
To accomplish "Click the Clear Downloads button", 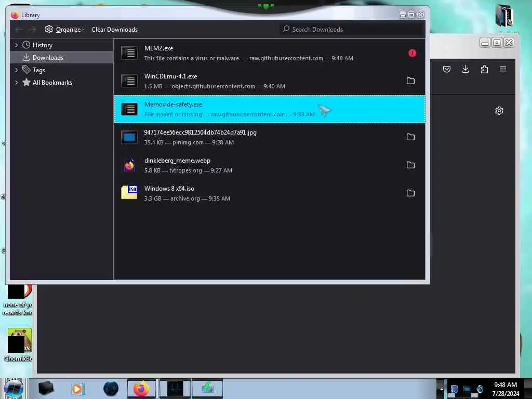I will click(114, 30).
